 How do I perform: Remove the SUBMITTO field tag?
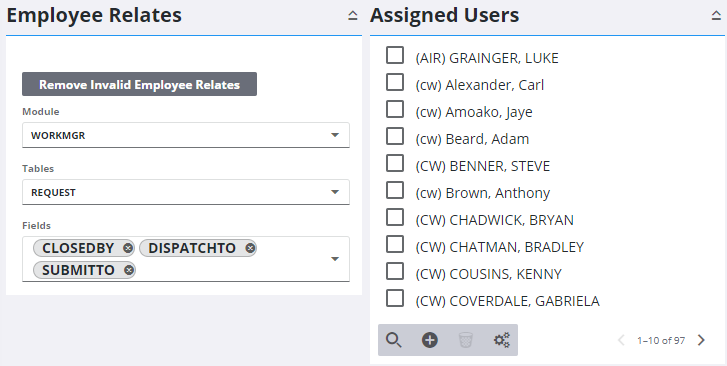[129, 270]
